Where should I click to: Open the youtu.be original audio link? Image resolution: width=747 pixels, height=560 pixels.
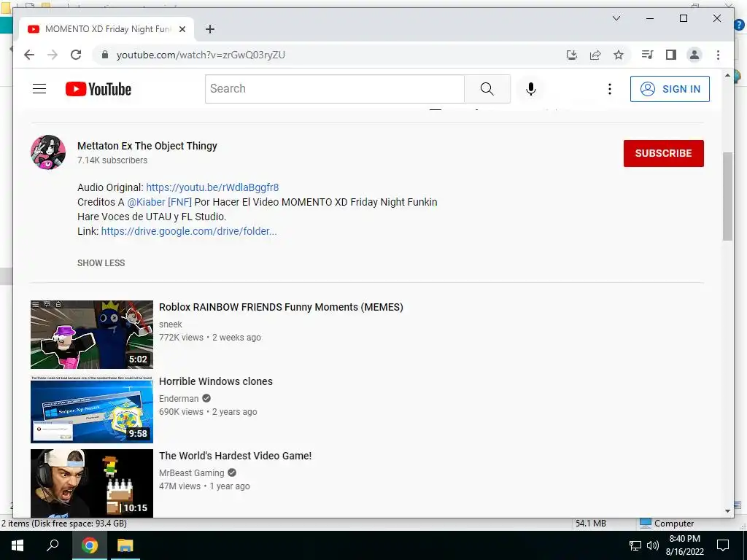(212, 187)
